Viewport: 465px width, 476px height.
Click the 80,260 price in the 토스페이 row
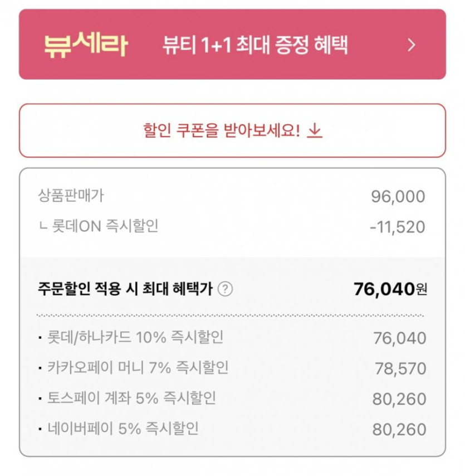pos(399,400)
